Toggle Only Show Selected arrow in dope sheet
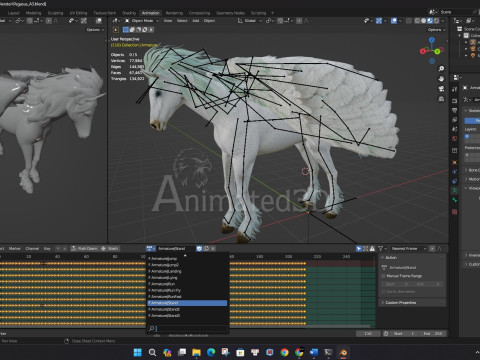The width and height of the screenshot is (480, 360). [359, 249]
